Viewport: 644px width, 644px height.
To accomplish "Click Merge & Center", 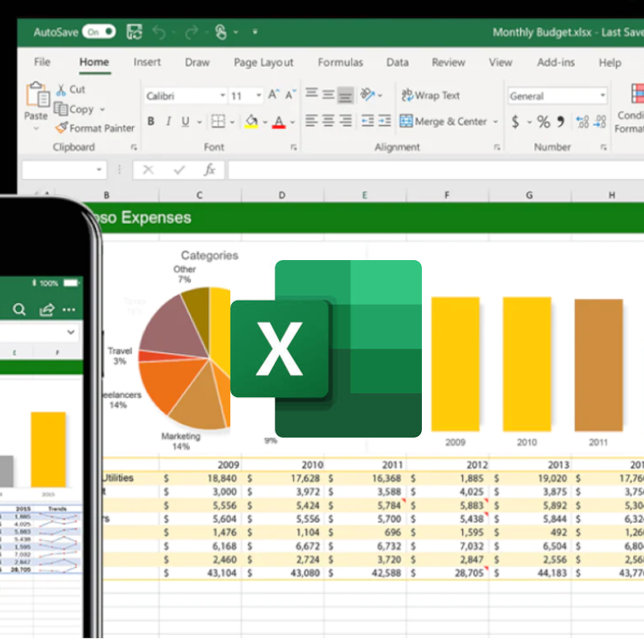I will coord(443,121).
